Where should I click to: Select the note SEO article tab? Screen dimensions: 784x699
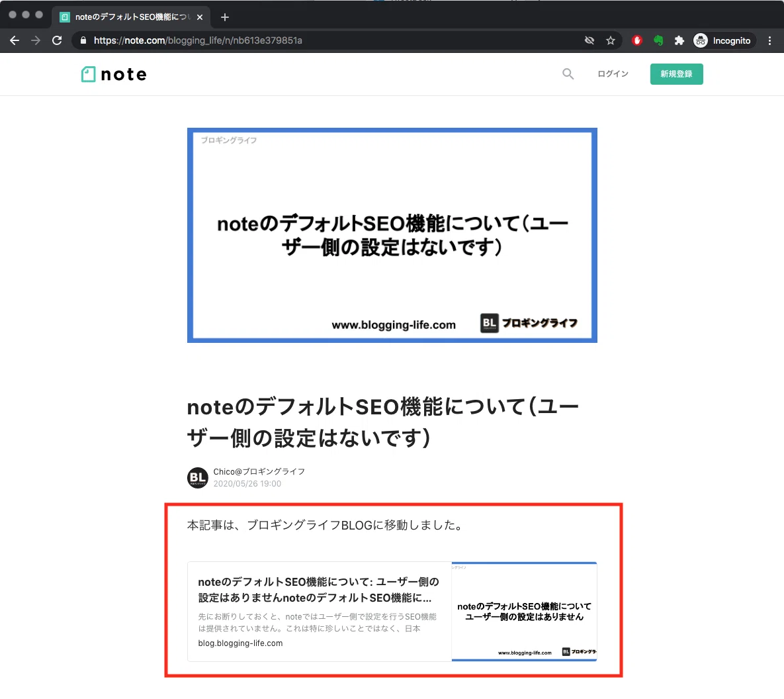(x=131, y=17)
